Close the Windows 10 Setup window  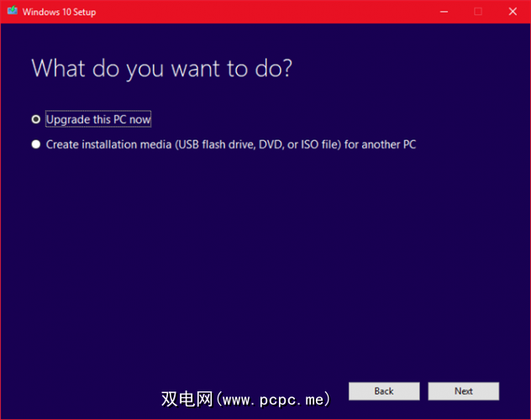tap(513, 12)
